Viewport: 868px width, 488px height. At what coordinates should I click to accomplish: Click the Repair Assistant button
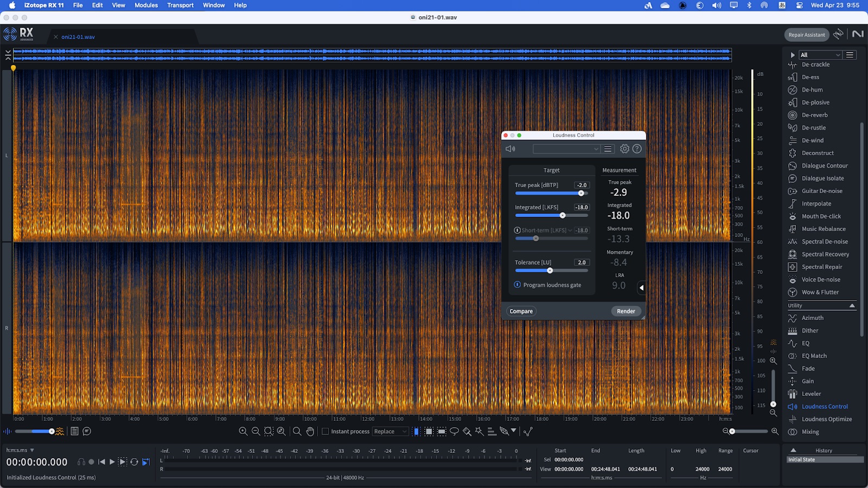coord(806,35)
